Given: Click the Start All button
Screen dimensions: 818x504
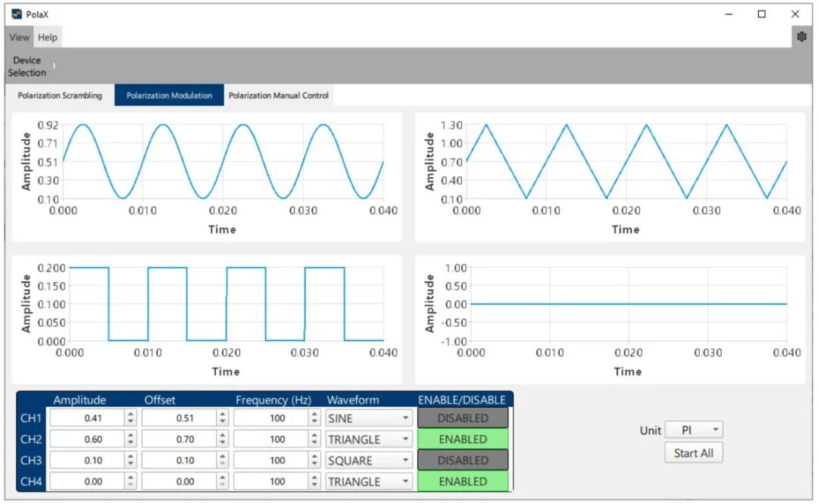Looking at the screenshot, I should click(693, 453).
